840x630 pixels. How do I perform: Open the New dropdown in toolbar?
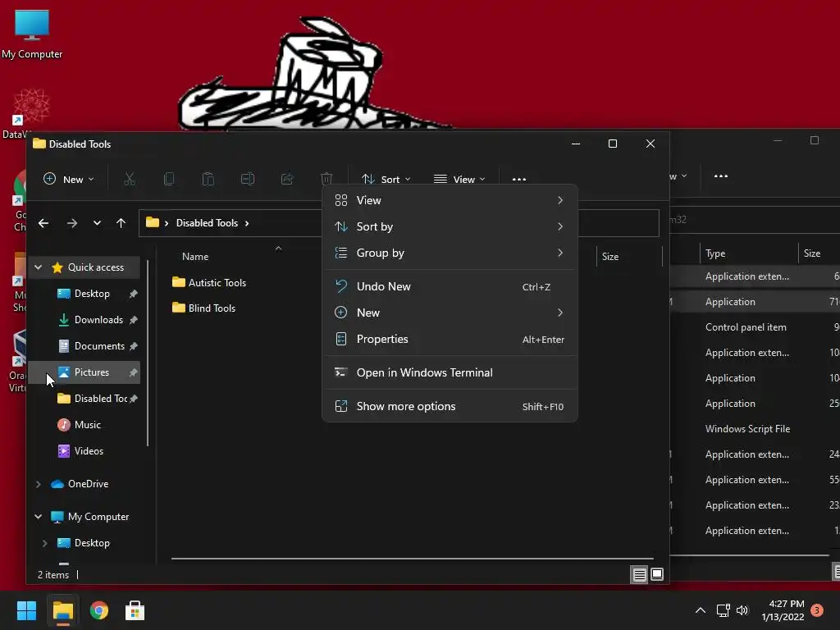(x=69, y=179)
